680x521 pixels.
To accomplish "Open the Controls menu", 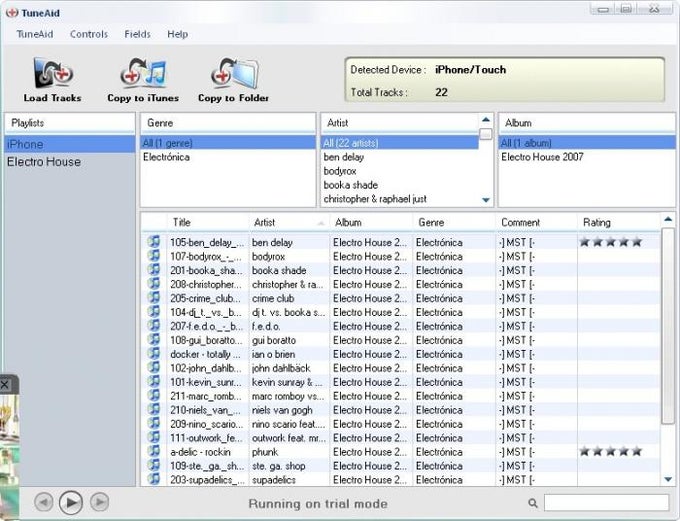I will (89, 34).
